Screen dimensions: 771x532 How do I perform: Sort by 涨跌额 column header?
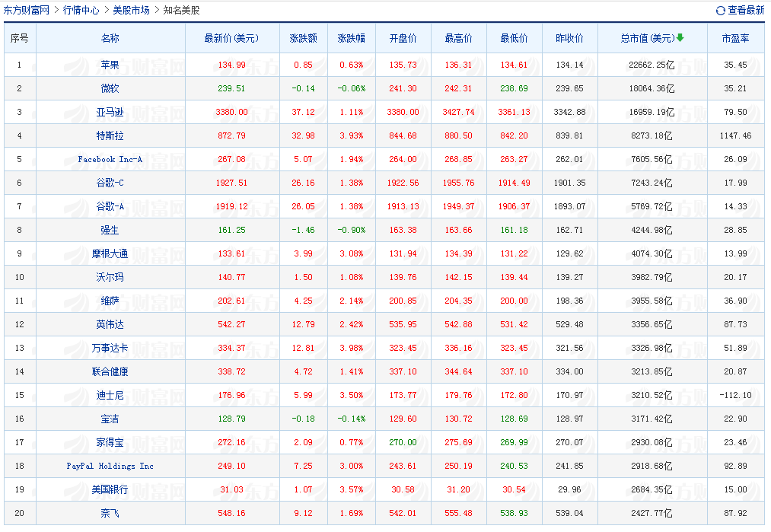[304, 38]
